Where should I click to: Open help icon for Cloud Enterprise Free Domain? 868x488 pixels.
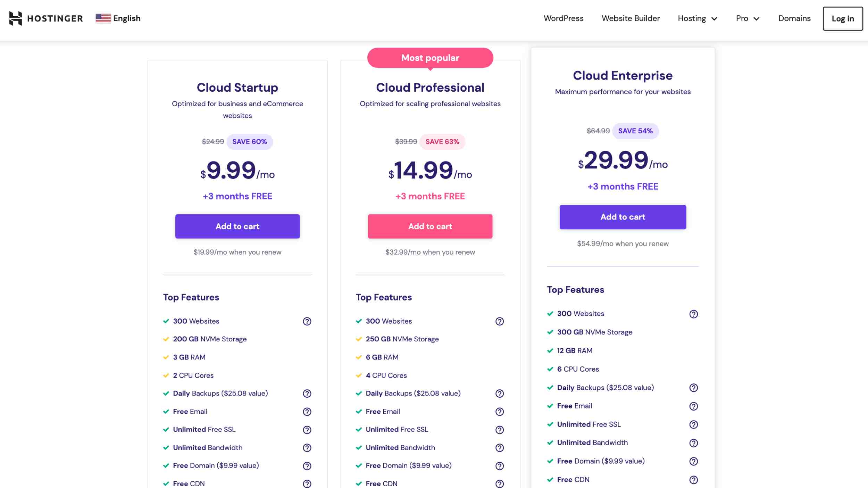[x=694, y=461]
